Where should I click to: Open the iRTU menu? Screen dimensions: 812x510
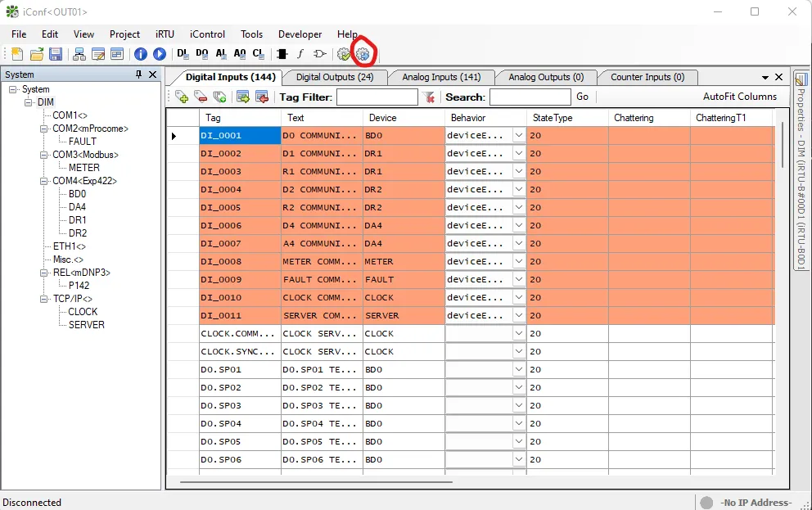[x=165, y=34]
